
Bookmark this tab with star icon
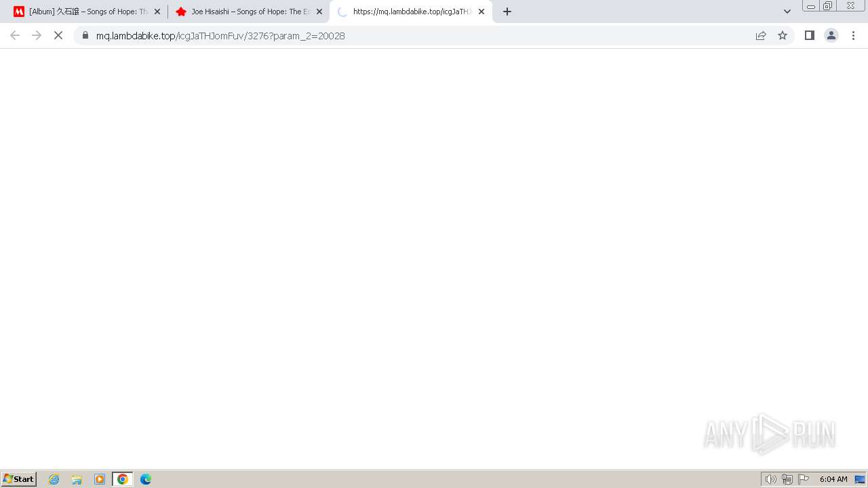783,35
